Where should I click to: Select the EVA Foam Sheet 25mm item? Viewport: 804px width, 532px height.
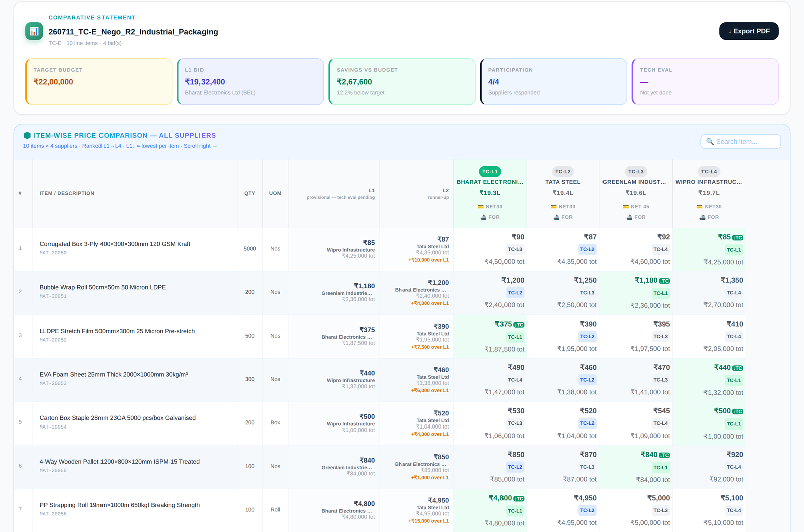tap(114, 375)
